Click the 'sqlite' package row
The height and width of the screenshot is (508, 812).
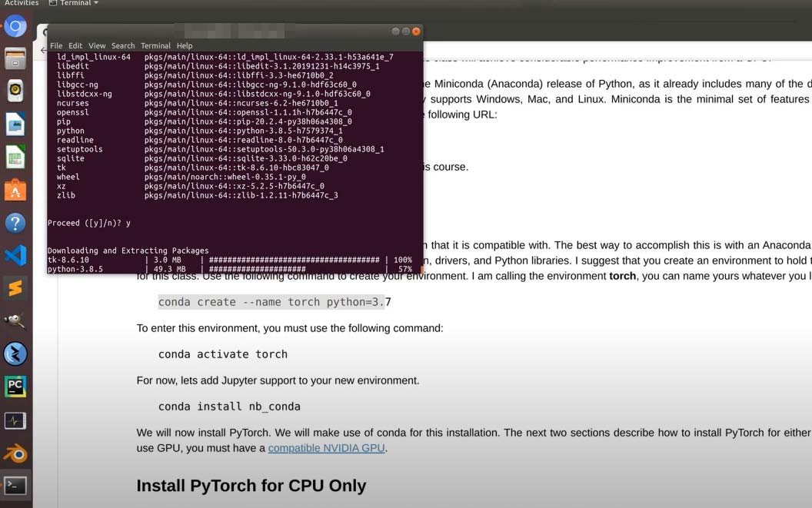pyautogui.click(x=202, y=159)
